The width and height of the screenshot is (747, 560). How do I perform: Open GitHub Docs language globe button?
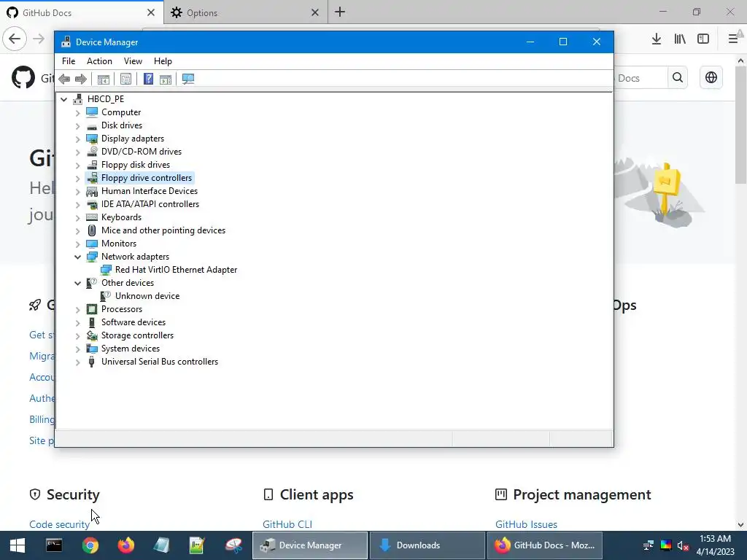(x=711, y=77)
